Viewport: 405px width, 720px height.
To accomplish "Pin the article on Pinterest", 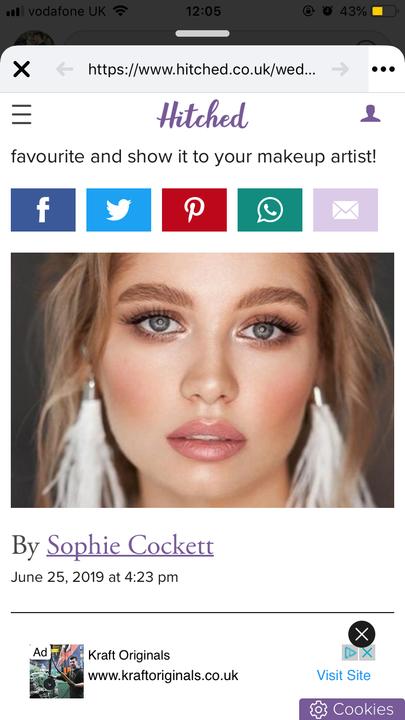I will tap(194, 210).
